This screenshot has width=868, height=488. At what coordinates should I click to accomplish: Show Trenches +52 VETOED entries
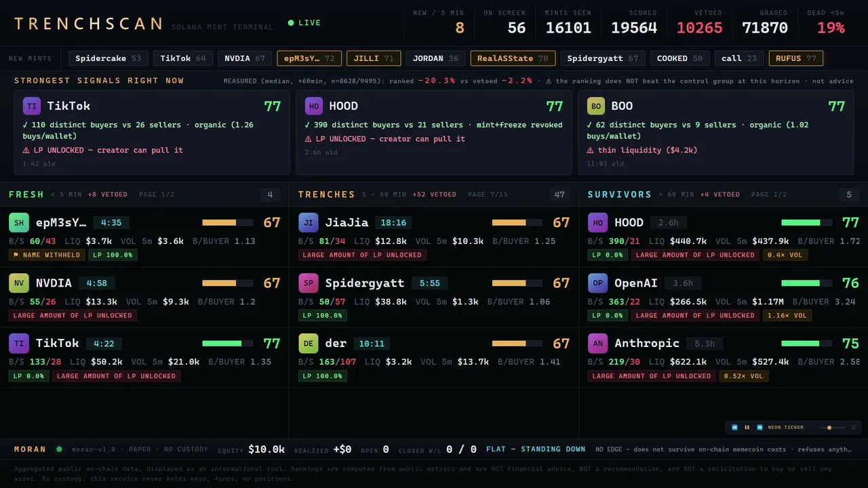pos(434,195)
